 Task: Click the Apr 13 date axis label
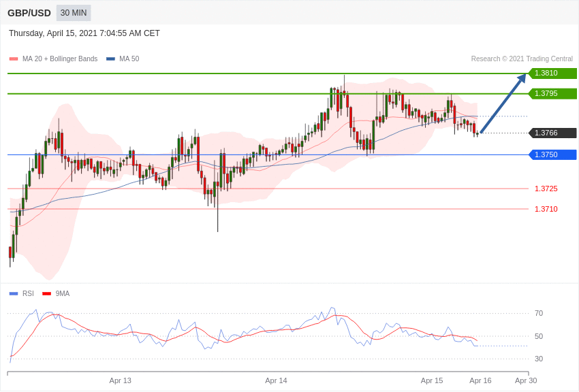tap(121, 380)
